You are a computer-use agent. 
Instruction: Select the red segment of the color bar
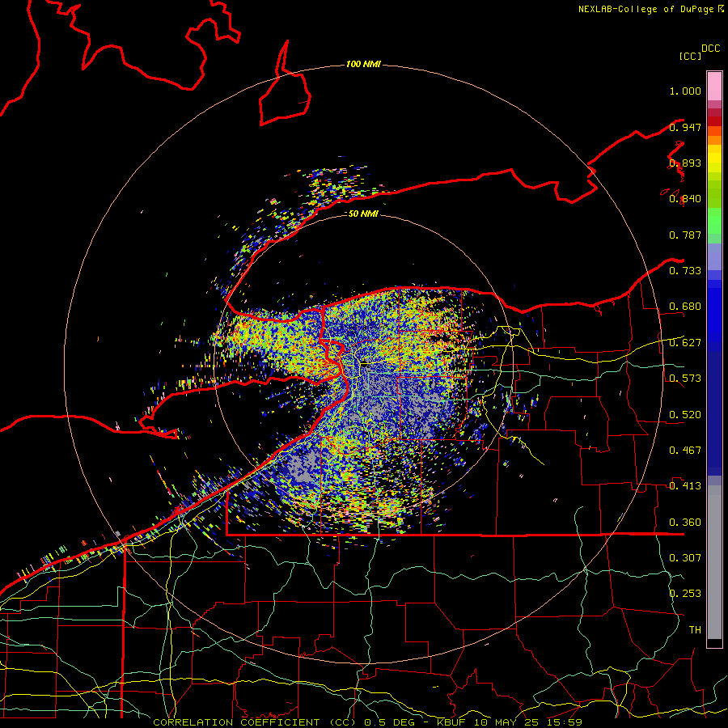(714, 121)
